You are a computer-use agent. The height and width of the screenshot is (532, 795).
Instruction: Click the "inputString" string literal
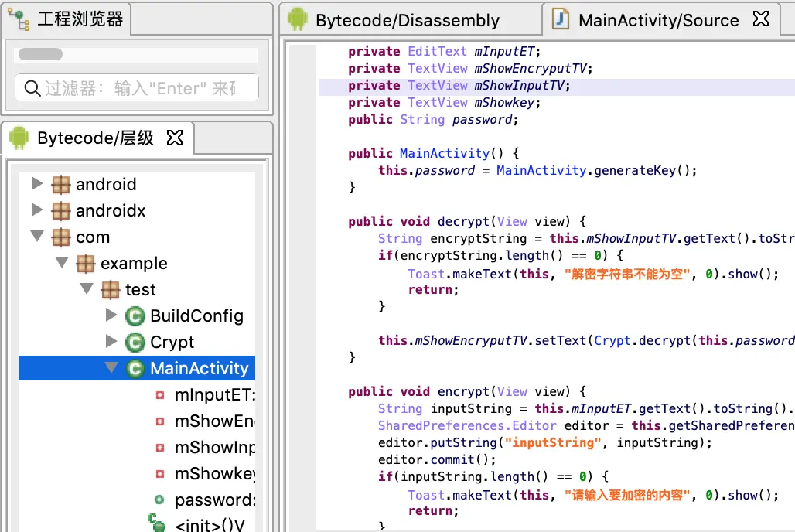(x=553, y=443)
